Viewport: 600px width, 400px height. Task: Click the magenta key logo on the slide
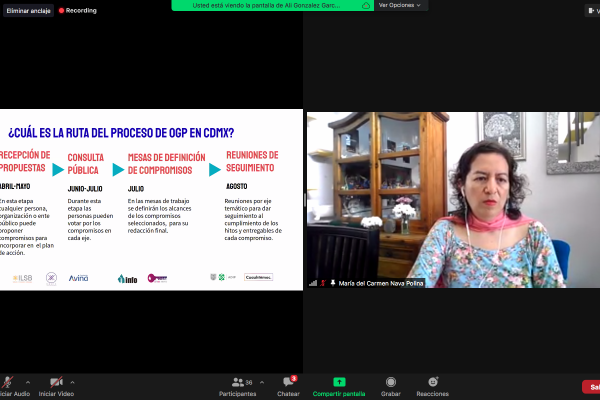coord(157,278)
